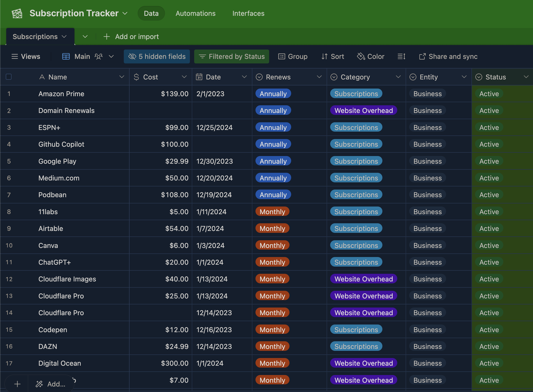
Task: Open the Color options
Action: click(371, 56)
